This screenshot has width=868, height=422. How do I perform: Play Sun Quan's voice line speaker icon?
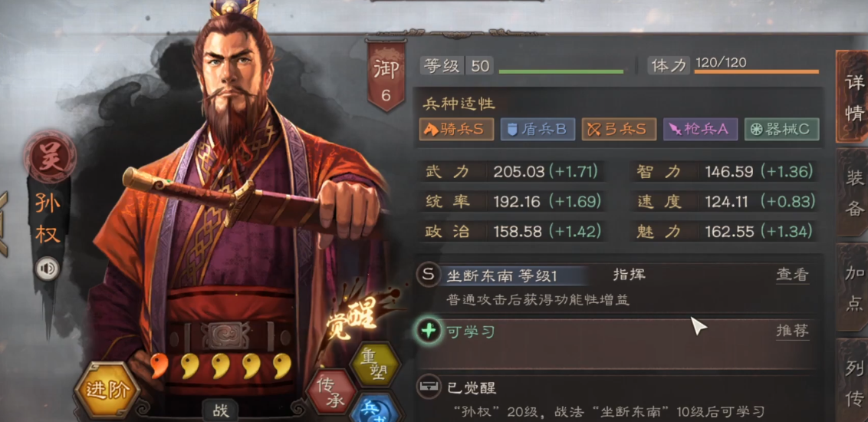48,269
